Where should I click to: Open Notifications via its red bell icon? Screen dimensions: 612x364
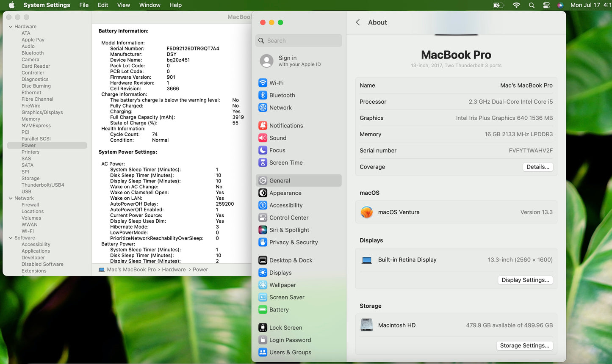263,126
